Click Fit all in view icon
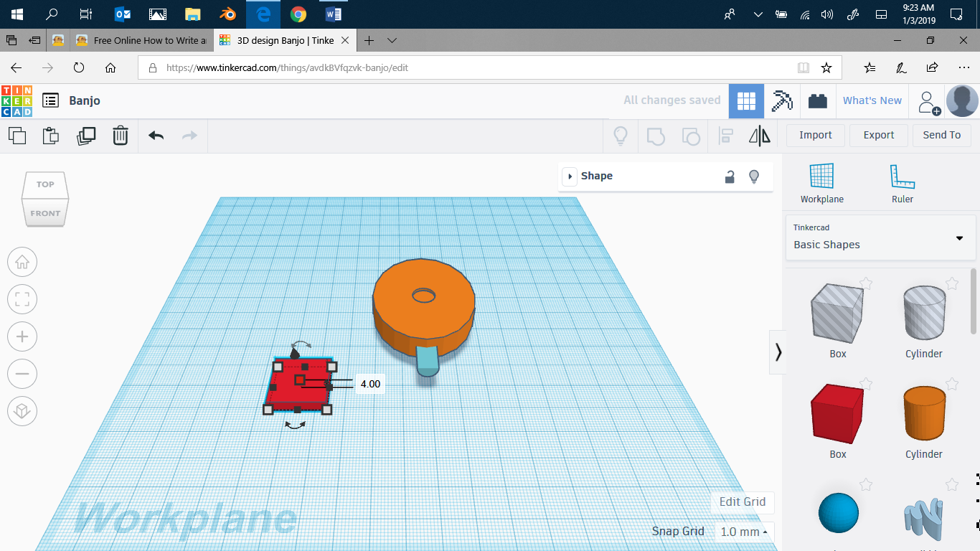This screenshot has width=980, height=551. (22, 299)
